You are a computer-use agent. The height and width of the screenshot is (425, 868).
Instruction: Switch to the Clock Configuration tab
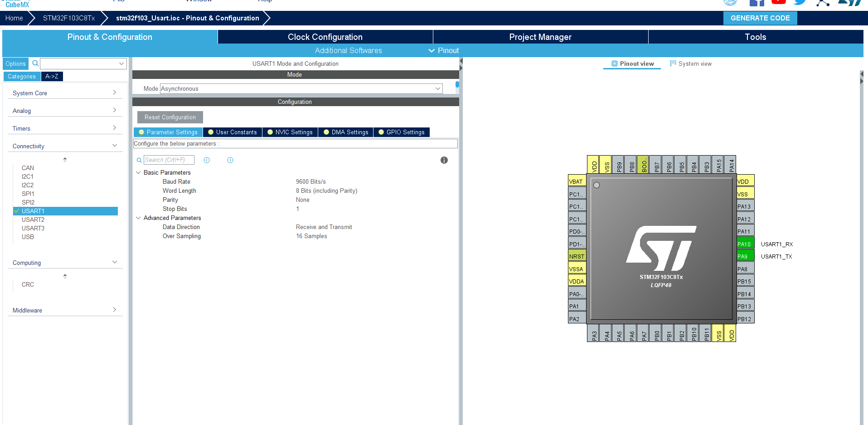coord(325,37)
